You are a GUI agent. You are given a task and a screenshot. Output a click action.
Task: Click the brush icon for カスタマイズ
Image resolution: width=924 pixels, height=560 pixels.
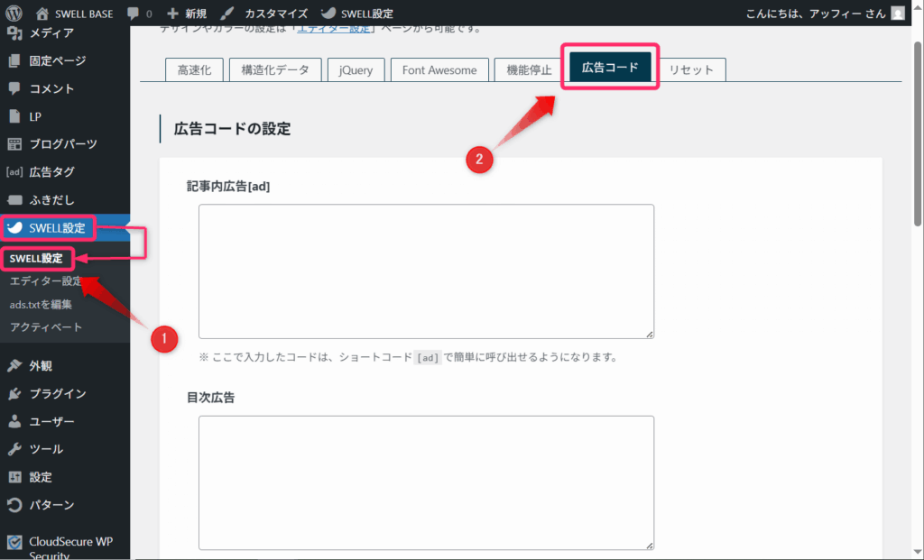[226, 13]
